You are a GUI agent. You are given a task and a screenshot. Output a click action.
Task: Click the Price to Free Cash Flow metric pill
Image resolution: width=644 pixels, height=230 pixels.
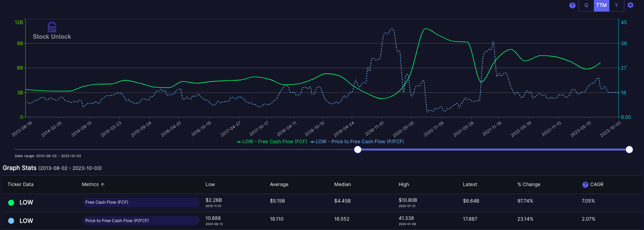[141, 221]
